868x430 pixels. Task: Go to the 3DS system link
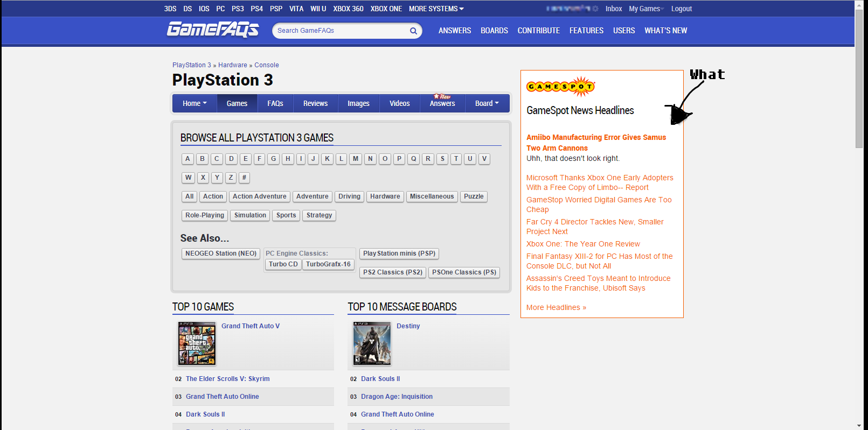170,9
